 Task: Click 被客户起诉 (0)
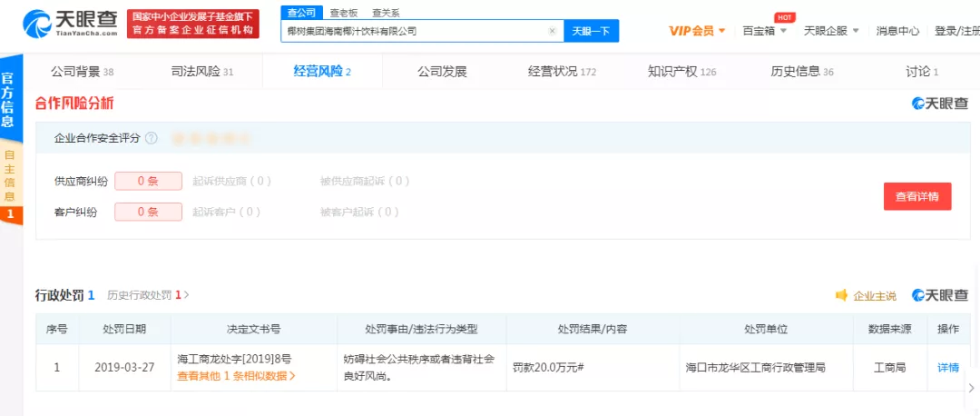(x=359, y=212)
